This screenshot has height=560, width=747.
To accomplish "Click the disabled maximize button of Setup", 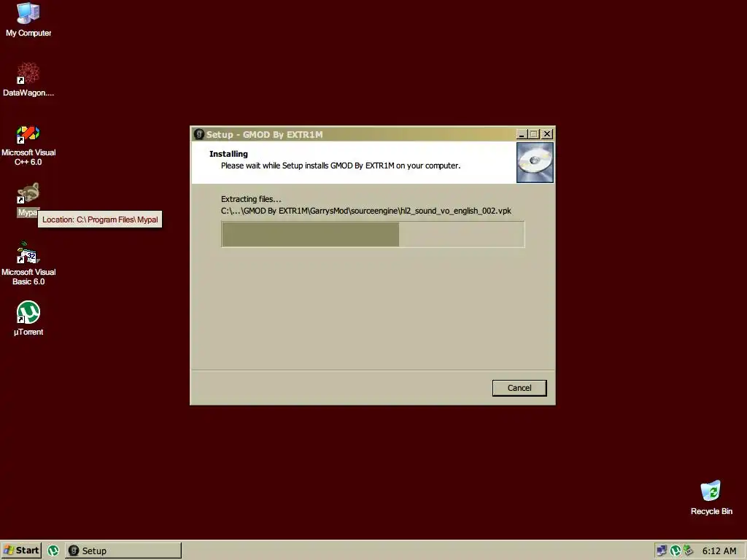I will (534, 134).
